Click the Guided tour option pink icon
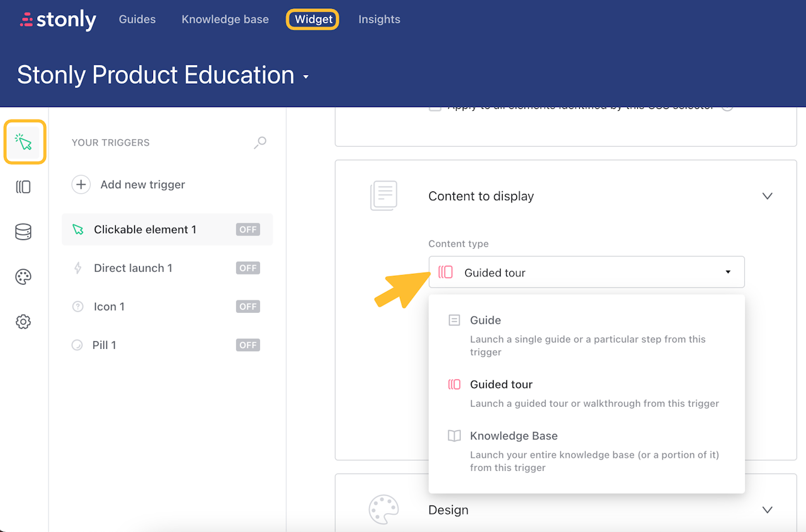 [x=454, y=385]
